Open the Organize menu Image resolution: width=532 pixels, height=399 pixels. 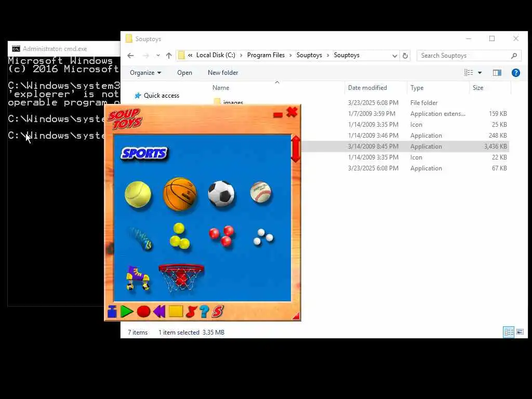click(x=145, y=73)
